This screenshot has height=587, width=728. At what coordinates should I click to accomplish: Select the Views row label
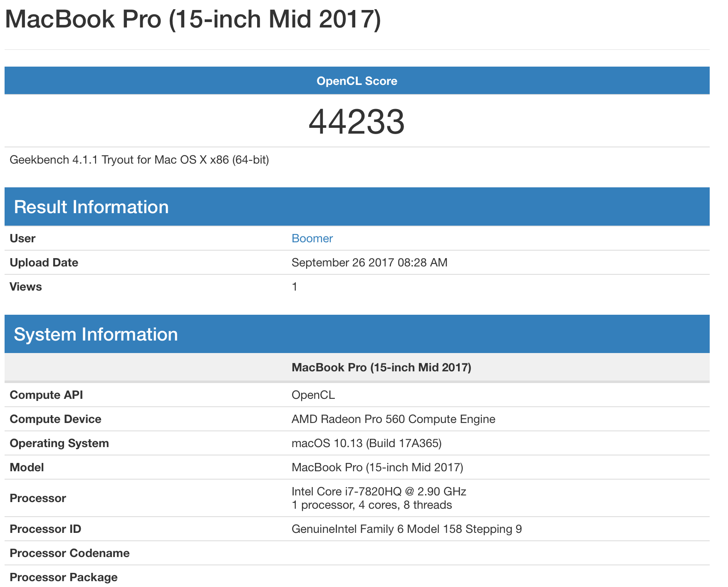coord(26,287)
